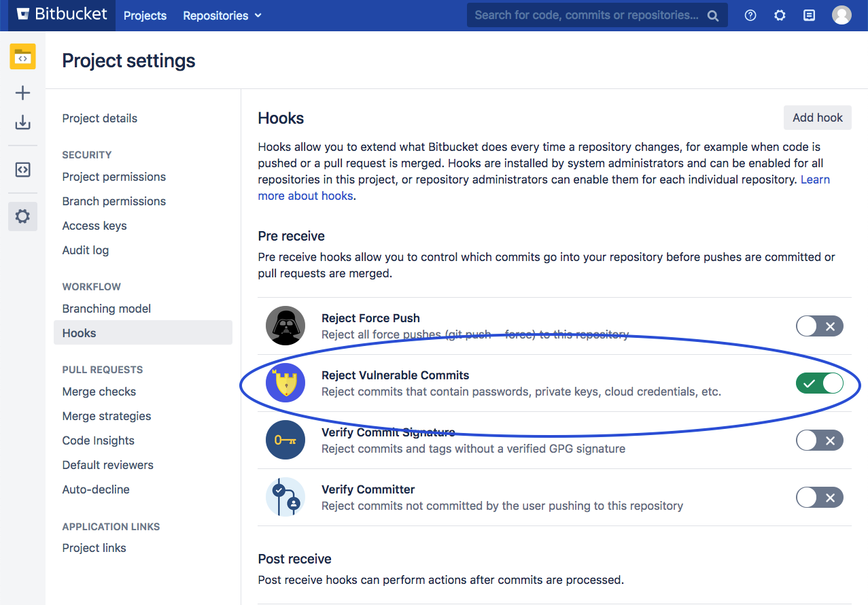Open the Projects menu item
868x605 pixels.
(145, 16)
